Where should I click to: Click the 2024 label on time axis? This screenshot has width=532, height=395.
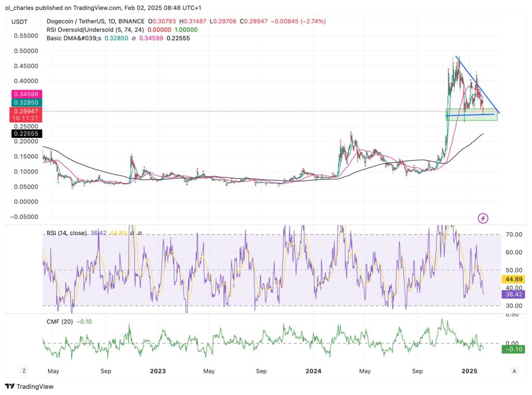point(313,371)
